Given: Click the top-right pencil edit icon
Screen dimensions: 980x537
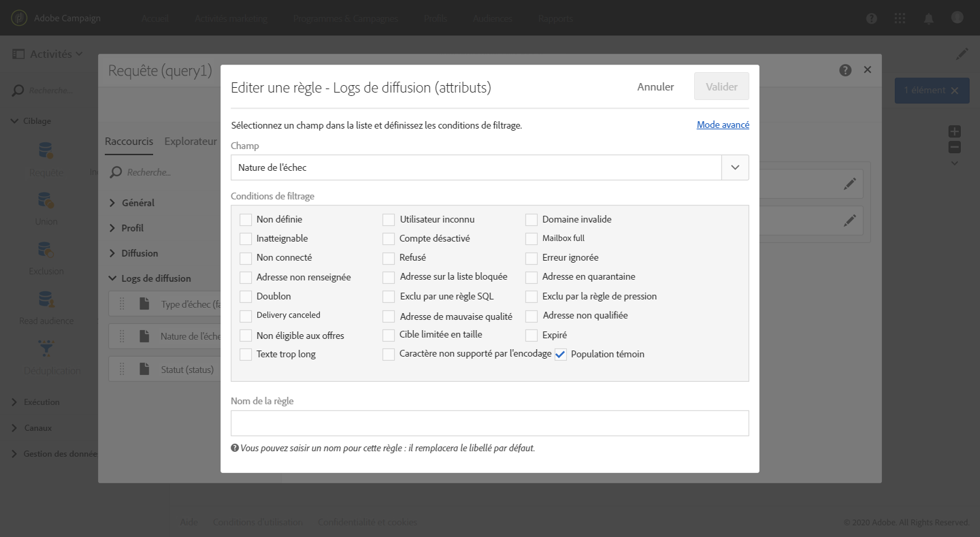Looking at the screenshot, I should [x=962, y=54].
